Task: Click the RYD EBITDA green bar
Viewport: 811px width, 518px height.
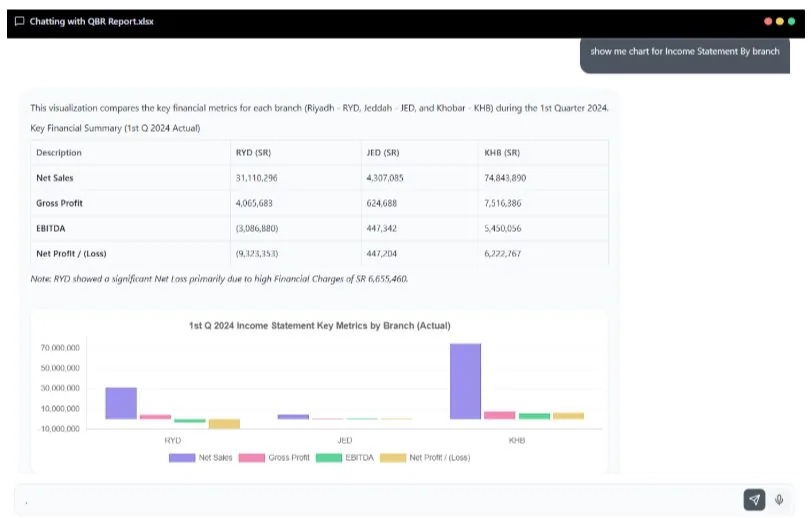Action: click(190, 420)
